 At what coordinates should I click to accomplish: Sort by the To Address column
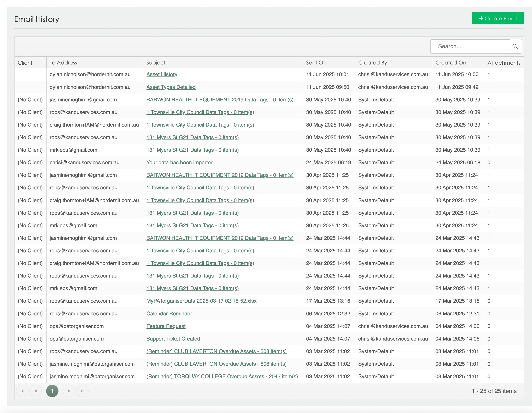tap(63, 63)
